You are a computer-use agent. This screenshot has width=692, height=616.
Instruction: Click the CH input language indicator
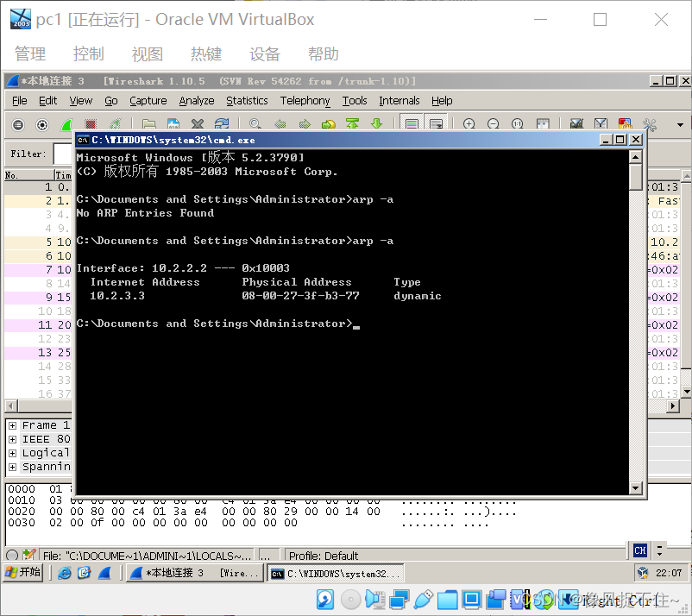(640, 550)
